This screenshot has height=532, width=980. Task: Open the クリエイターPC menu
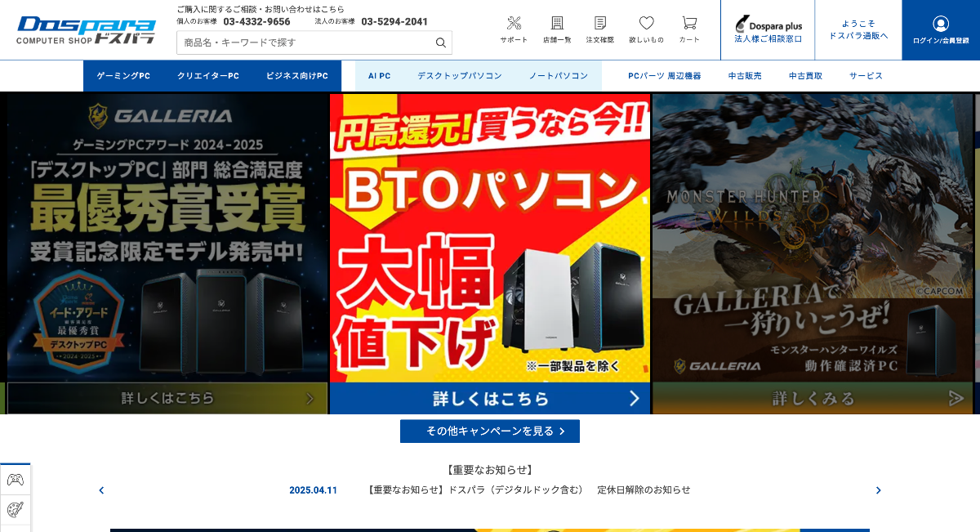click(208, 76)
